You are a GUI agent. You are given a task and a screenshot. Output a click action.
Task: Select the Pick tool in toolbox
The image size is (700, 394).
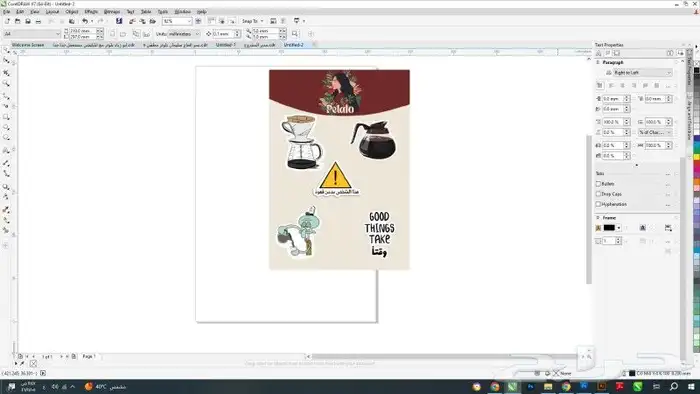pyautogui.click(x=6, y=50)
